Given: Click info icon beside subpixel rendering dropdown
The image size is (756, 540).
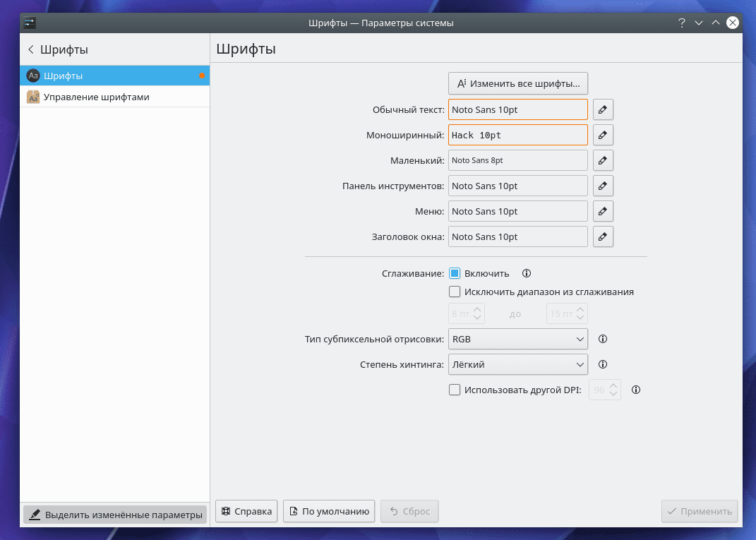Looking at the screenshot, I should [603, 340].
